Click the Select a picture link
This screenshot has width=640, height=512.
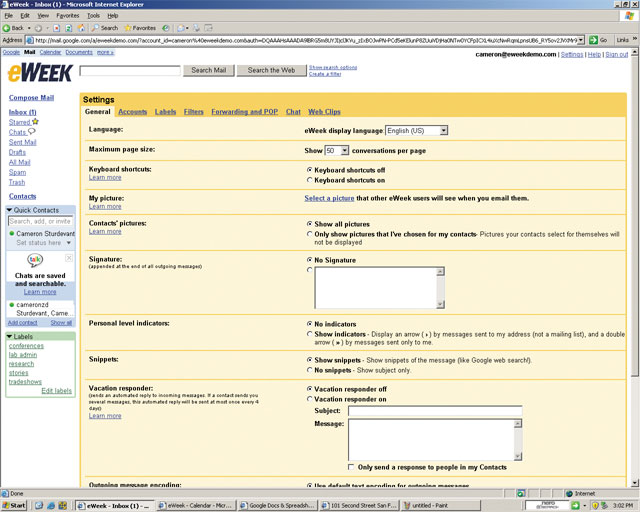click(x=329, y=198)
